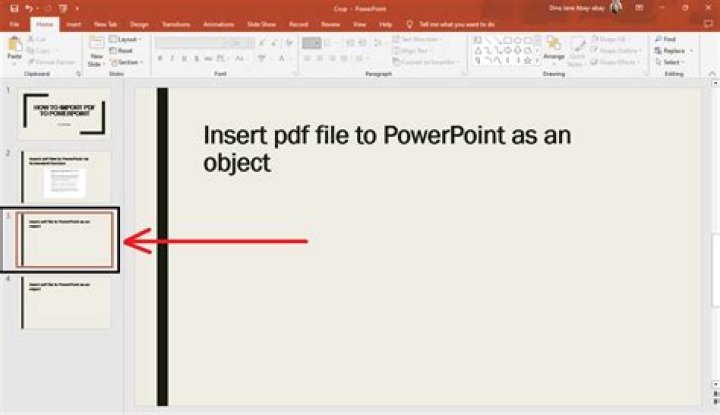Toggle Text Shadow formatting
720x415 pixels.
coord(197,58)
